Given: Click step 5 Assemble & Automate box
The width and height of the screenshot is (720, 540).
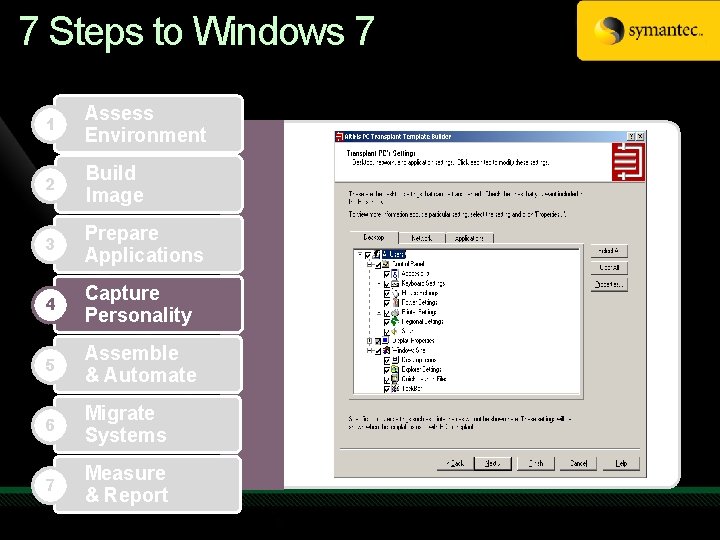Looking at the screenshot, I should coord(148,365).
